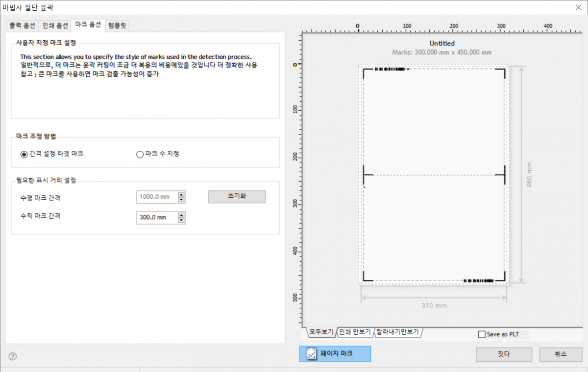Click the 페이지 마크 button
Screen dimensions: 588x372
(335, 353)
